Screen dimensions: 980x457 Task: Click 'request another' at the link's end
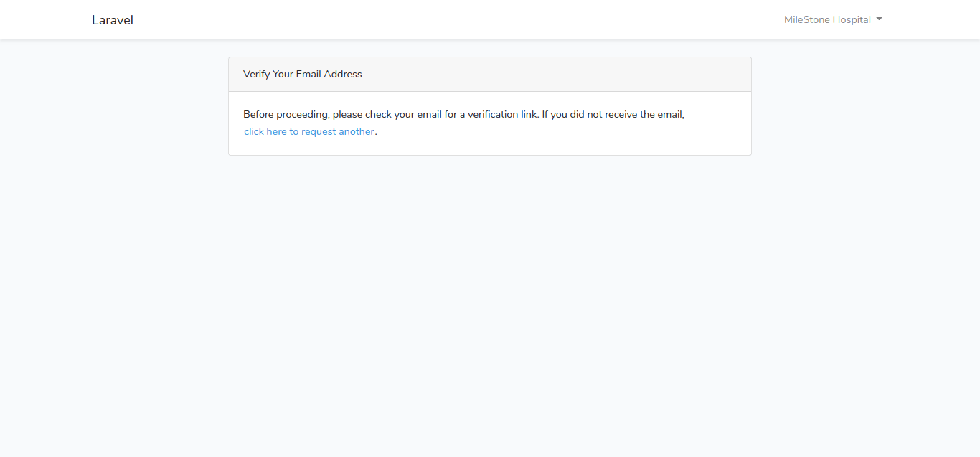click(338, 132)
